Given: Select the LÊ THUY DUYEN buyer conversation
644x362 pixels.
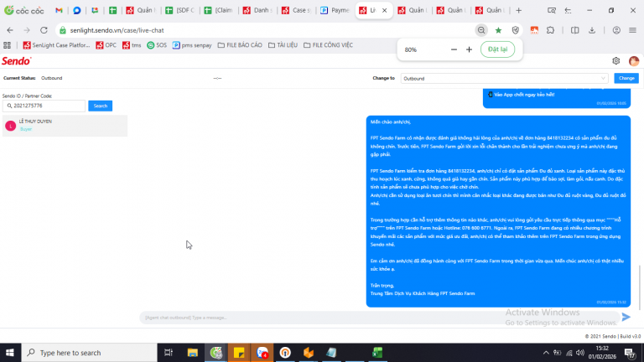Looking at the screenshot, I should click(65, 125).
